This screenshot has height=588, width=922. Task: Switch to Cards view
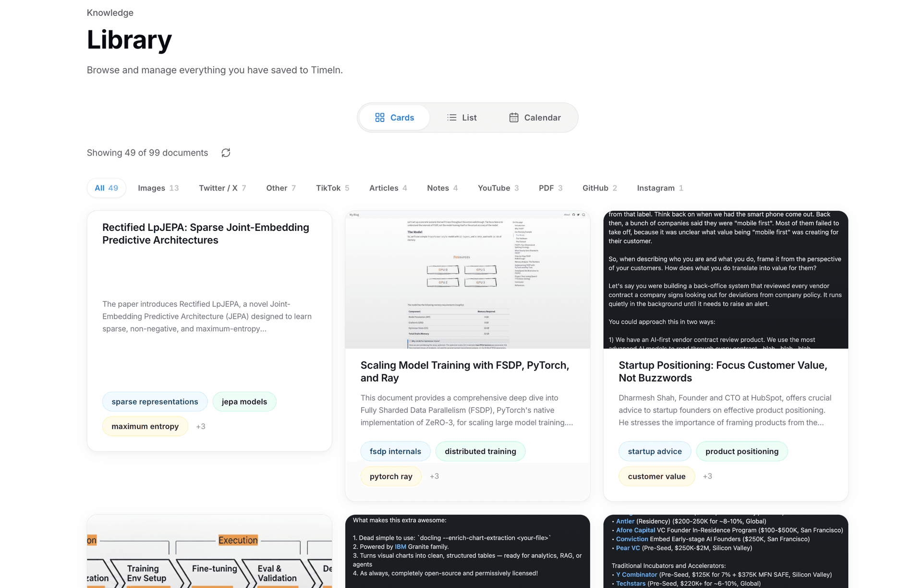pyautogui.click(x=394, y=118)
